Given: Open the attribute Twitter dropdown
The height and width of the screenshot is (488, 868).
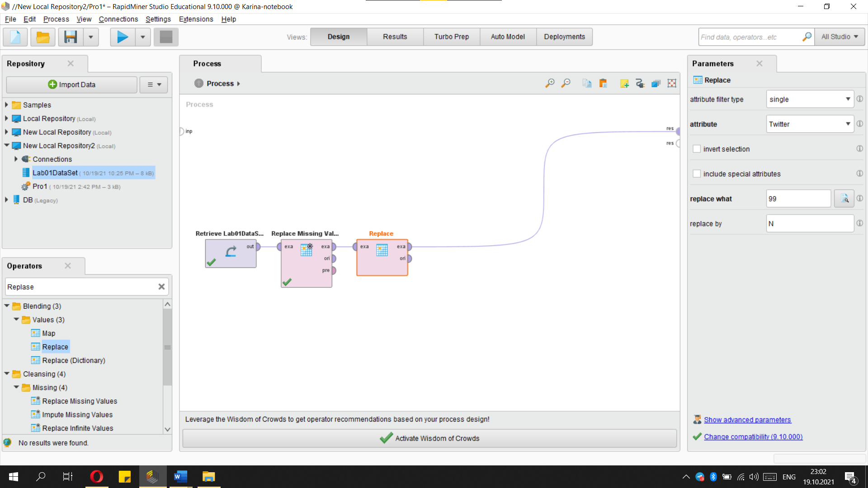Looking at the screenshot, I should [x=810, y=124].
